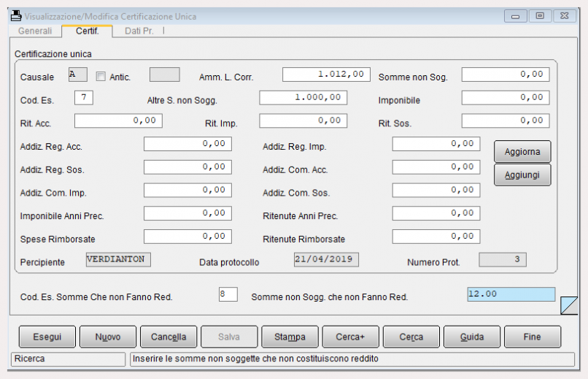Click the Imponibile value field

(x=506, y=98)
